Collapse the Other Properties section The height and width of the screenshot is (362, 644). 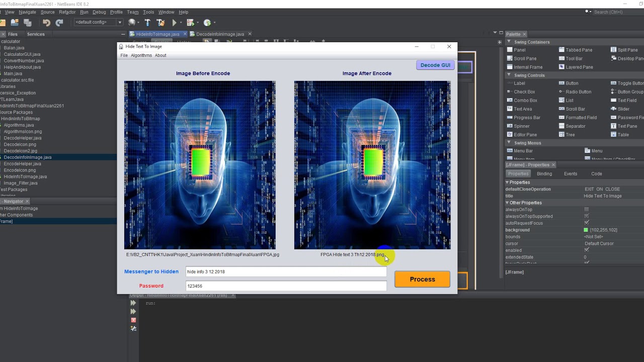[x=507, y=203]
